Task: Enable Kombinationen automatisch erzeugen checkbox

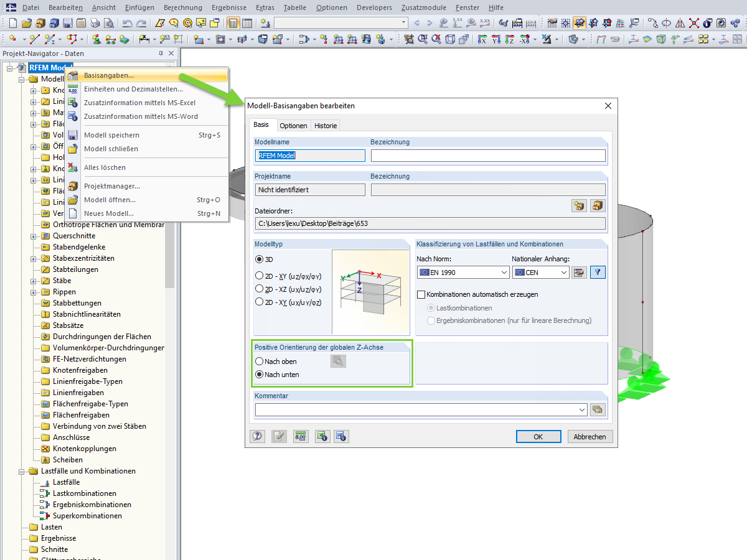Action: tap(421, 294)
